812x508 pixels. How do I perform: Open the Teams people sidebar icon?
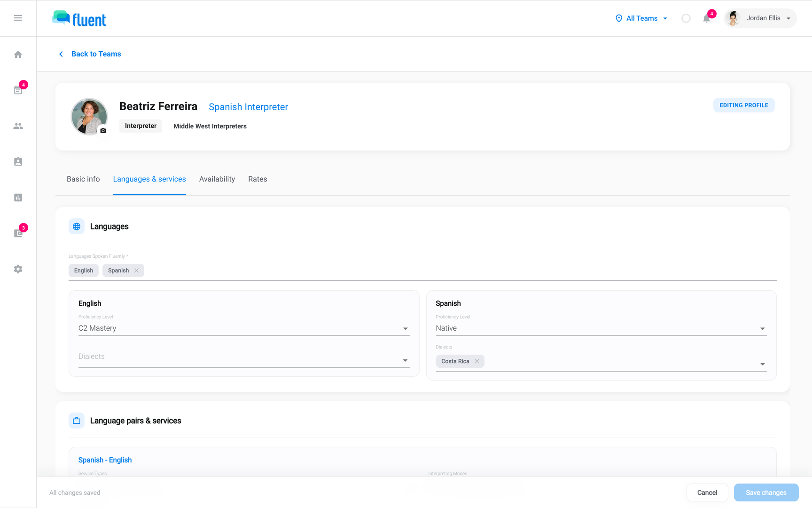point(18,126)
